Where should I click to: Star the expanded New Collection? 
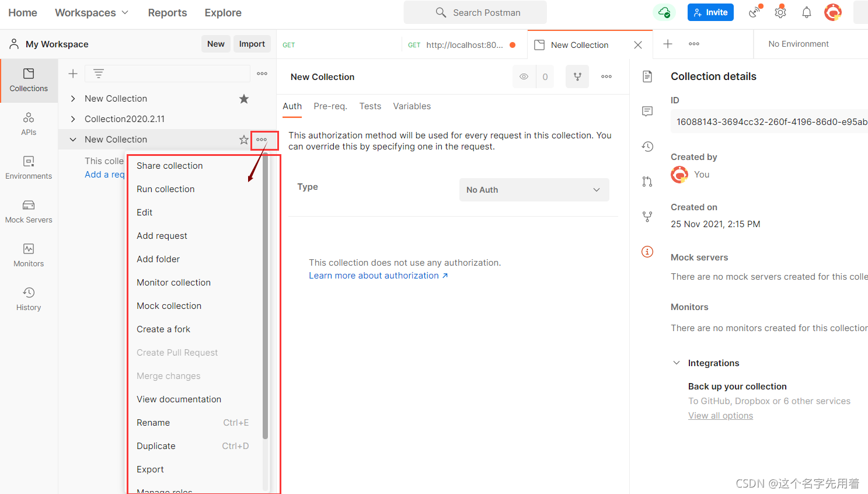(244, 140)
